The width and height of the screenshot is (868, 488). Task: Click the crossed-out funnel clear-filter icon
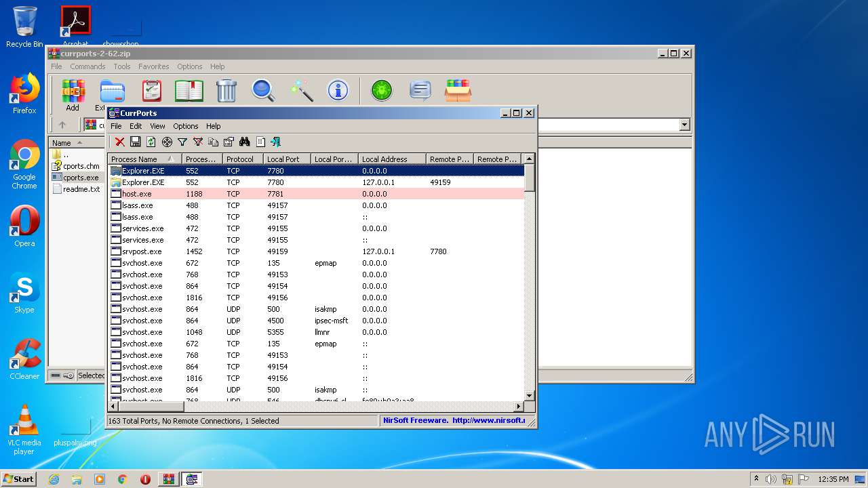point(198,142)
